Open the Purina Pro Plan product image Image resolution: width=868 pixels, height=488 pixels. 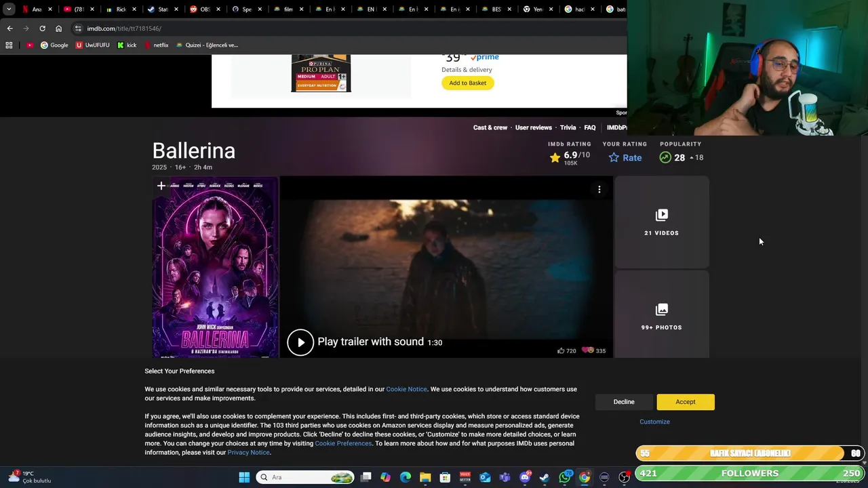click(321, 73)
